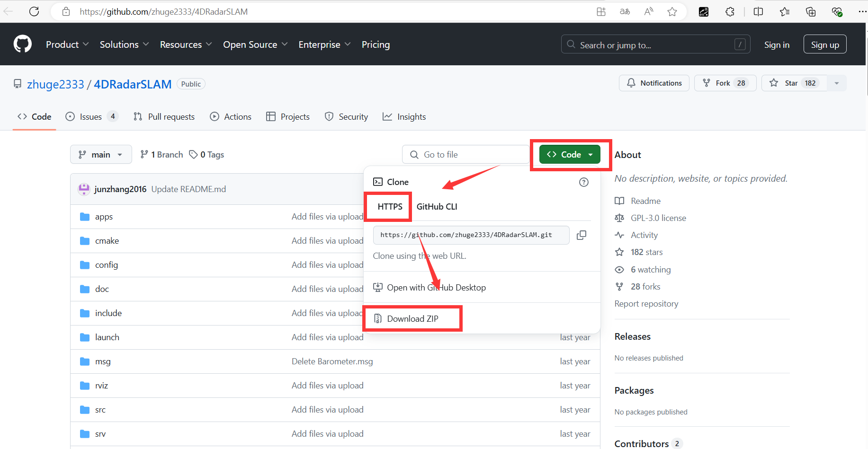Click the Sign up button

[825, 44]
